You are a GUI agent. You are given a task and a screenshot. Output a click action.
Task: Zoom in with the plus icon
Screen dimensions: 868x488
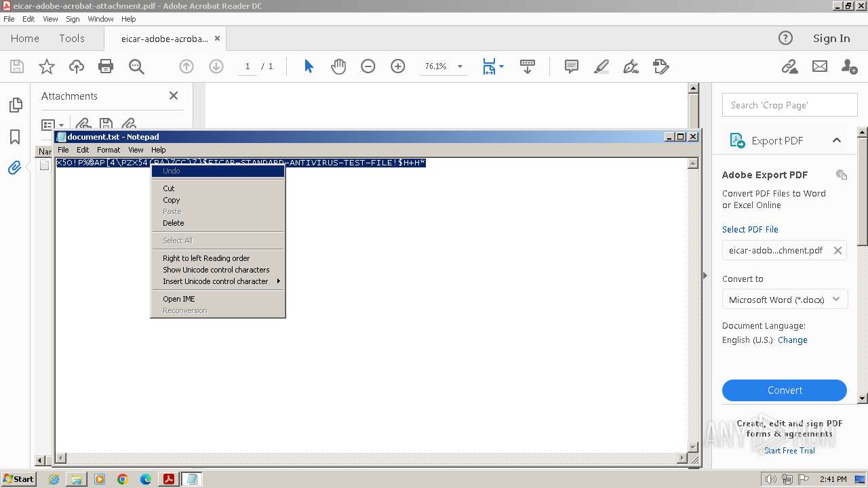[398, 66]
